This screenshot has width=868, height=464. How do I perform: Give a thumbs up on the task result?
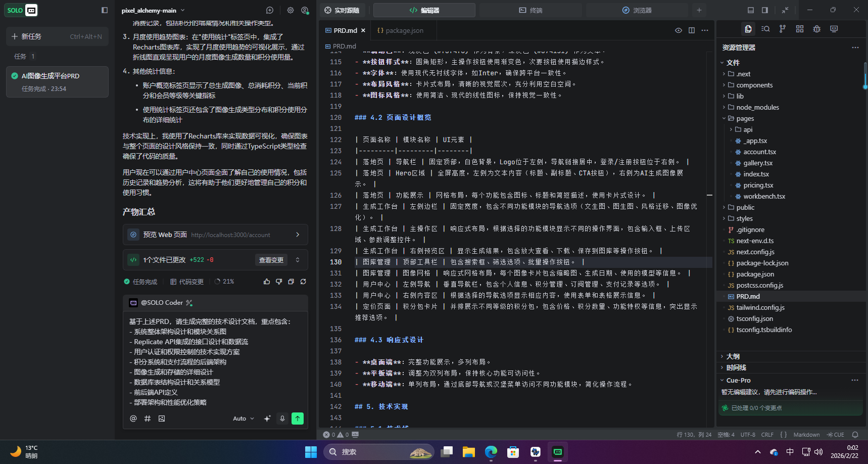click(267, 282)
